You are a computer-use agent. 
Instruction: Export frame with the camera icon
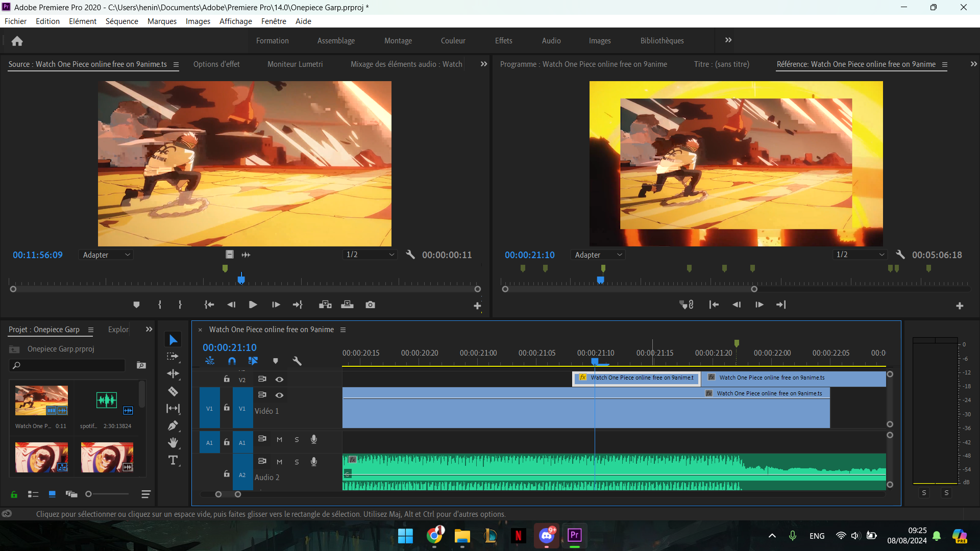371,305
